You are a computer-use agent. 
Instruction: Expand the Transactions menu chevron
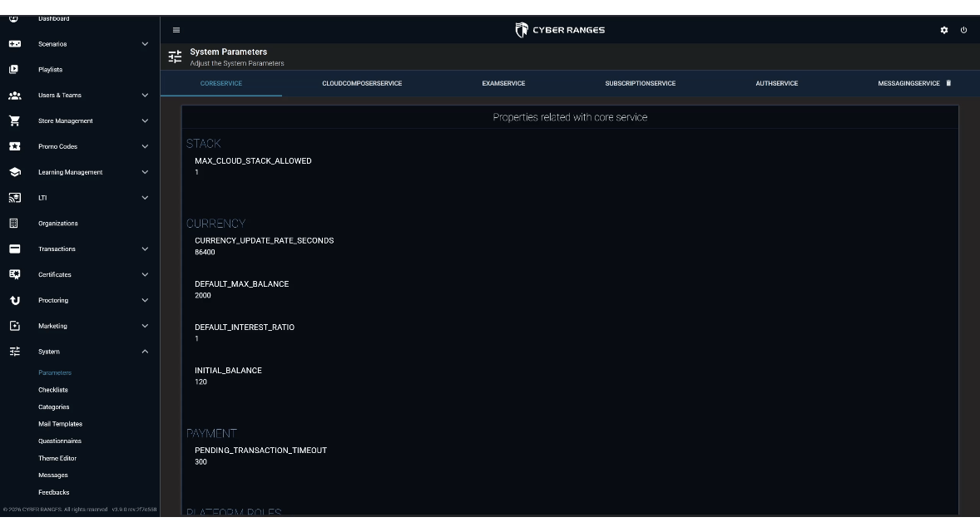tap(145, 249)
